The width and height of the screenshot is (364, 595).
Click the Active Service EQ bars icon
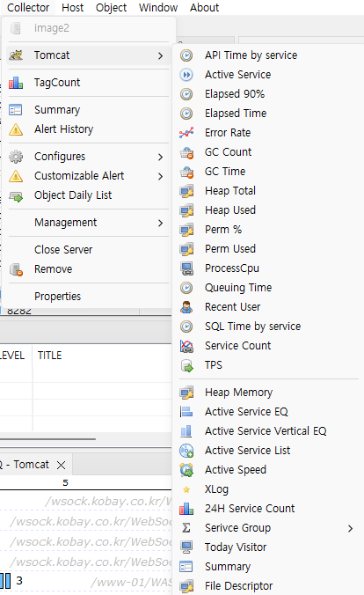tap(186, 412)
